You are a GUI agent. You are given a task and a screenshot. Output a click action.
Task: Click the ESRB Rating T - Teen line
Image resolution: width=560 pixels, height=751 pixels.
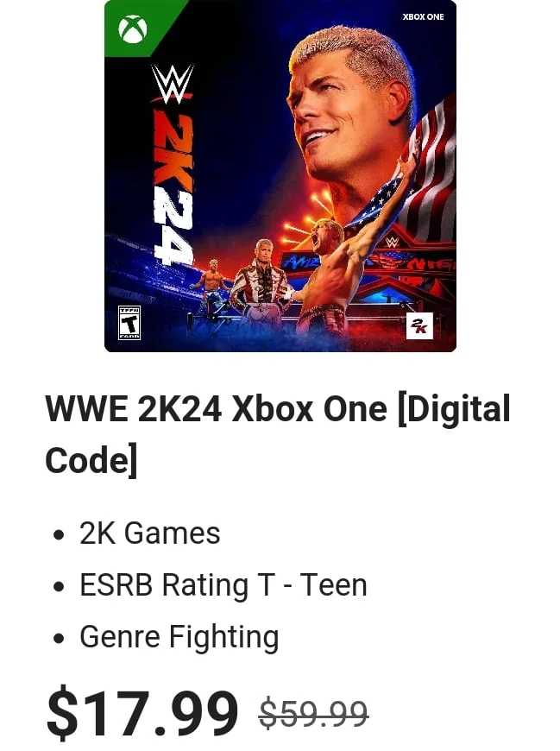223,584
